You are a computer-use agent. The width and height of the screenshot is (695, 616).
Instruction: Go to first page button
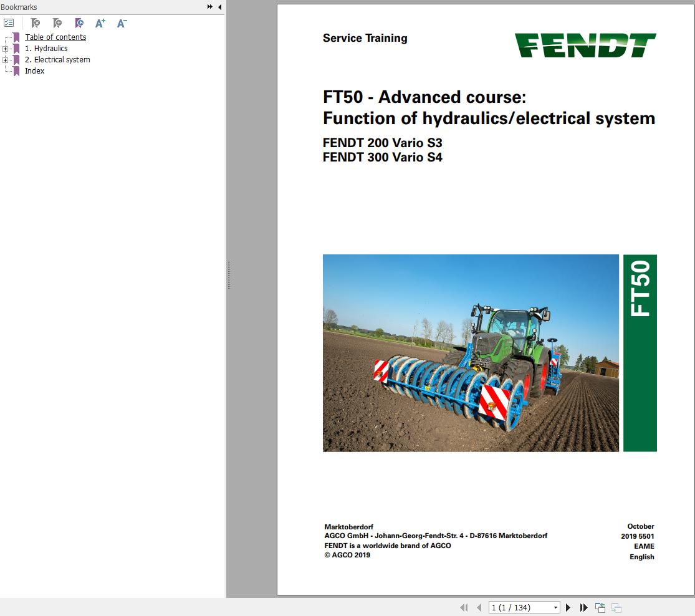464,607
